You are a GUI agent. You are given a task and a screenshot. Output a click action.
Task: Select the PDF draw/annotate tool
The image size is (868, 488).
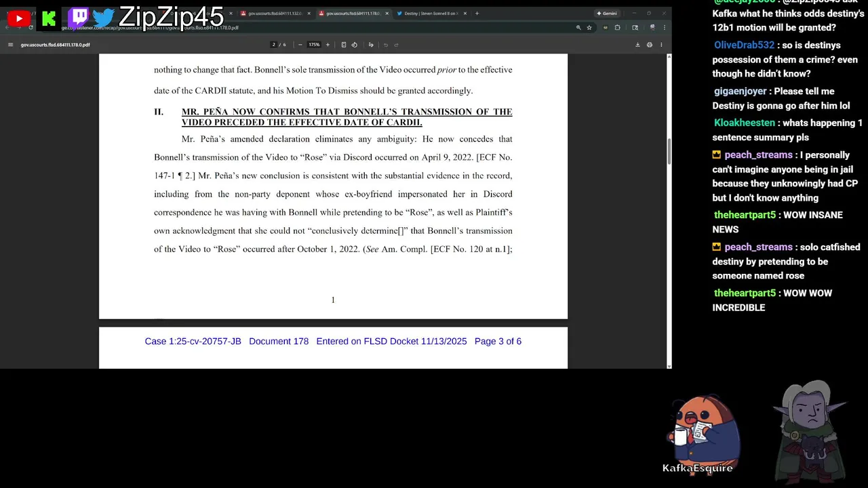click(x=371, y=45)
